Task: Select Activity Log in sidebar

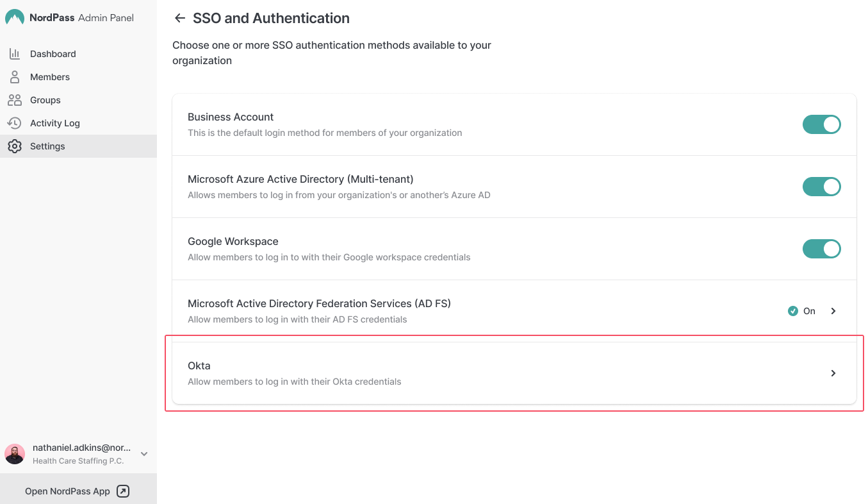Action: tap(78, 123)
